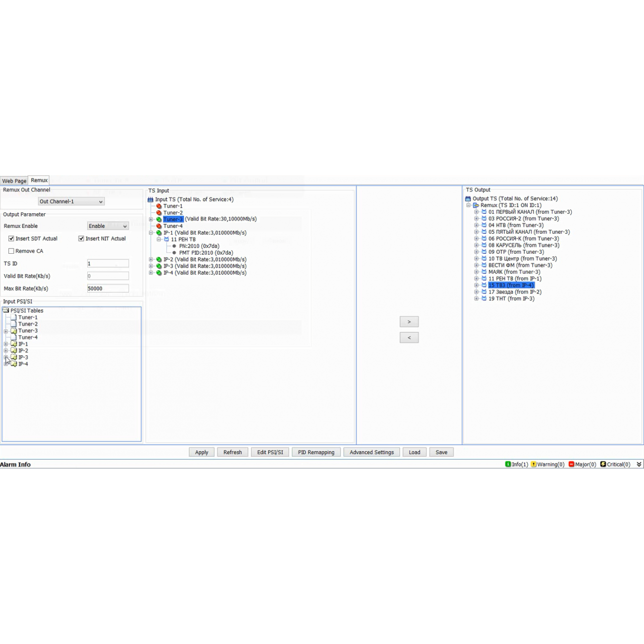
Task: Collapse the IP-1 input node
Action: click(x=151, y=233)
